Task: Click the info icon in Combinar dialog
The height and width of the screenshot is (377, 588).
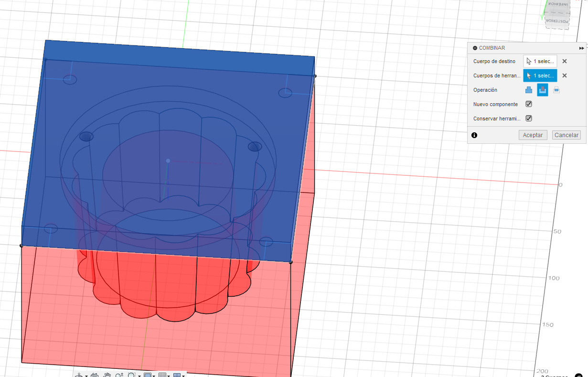Action: pyautogui.click(x=474, y=135)
